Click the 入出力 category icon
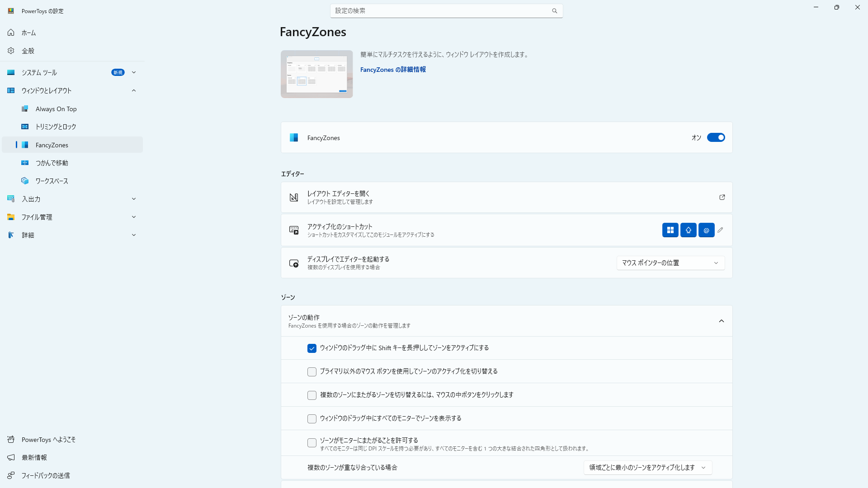The image size is (868, 488). tap(11, 199)
